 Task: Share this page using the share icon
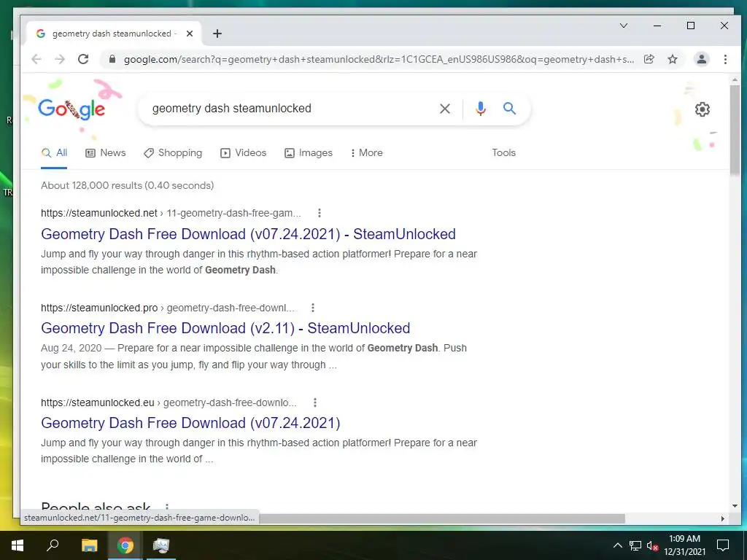click(x=649, y=59)
